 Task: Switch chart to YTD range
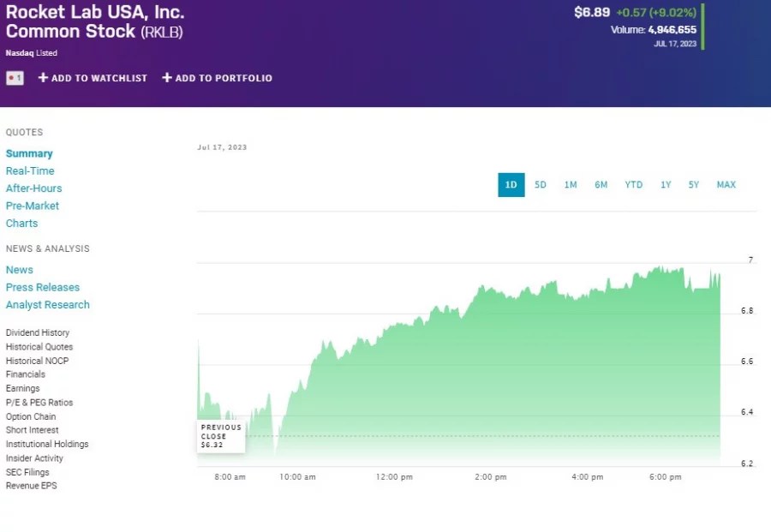click(x=634, y=185)
